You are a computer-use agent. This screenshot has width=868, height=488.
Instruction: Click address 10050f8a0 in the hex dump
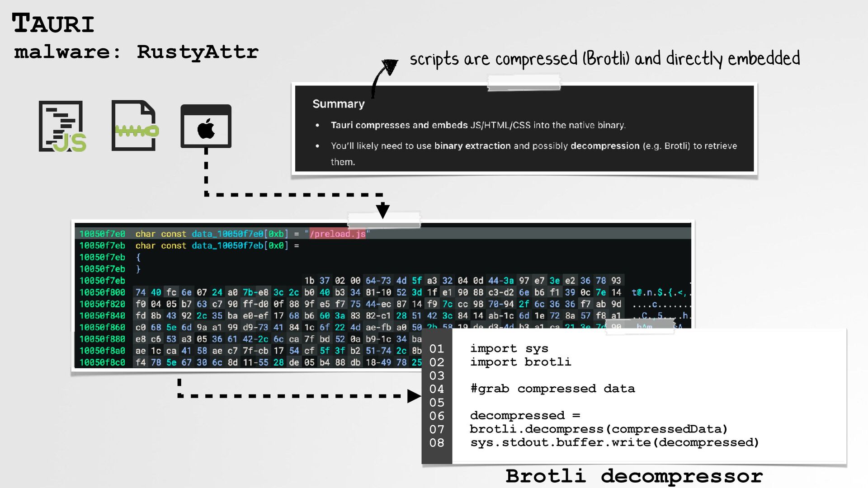pyautogui.click(x=102, y=351)
